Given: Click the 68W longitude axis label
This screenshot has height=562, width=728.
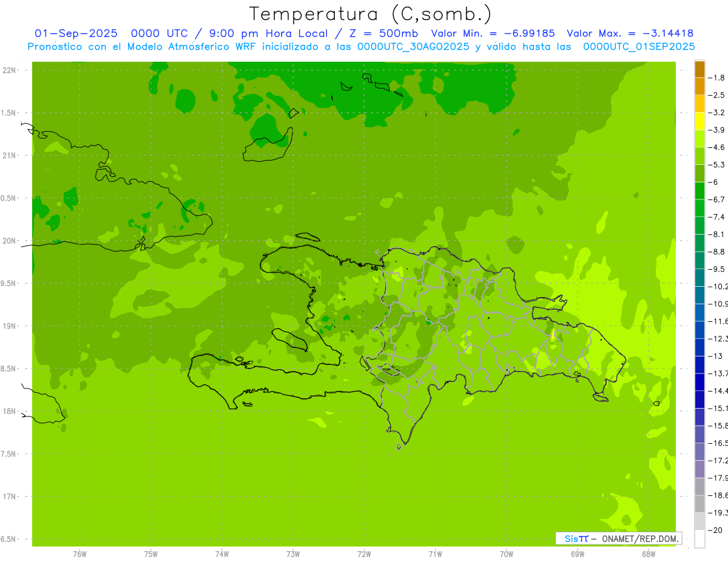Looking at the screenshot, I should click(649, 554).
